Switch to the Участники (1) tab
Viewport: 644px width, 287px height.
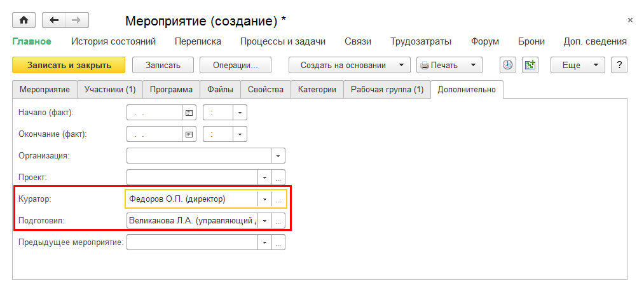(x=110, y=90)
